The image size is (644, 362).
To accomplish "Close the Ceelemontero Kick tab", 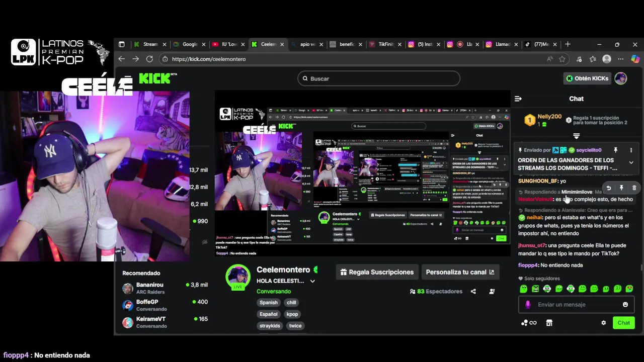I will [x=282, y=44].
